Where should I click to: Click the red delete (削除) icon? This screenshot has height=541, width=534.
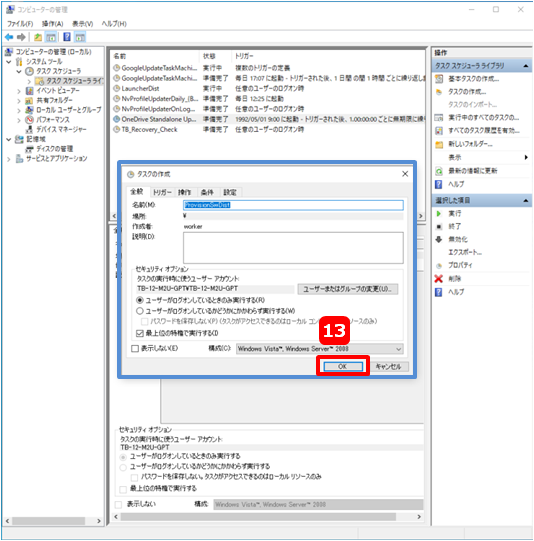(438, 278)
